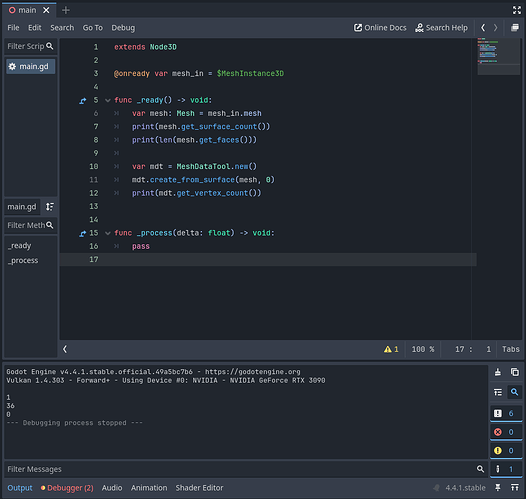The width and height of the screenshot is (526, 499).
Task: Collapse the _process function fold arrow
Action: coord(108,233)
